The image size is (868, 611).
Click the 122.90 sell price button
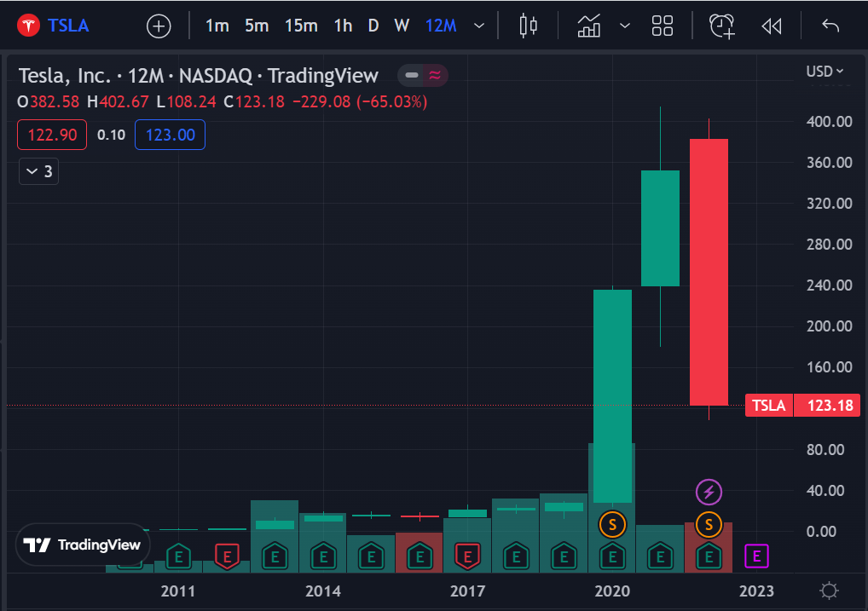(52, 135)
